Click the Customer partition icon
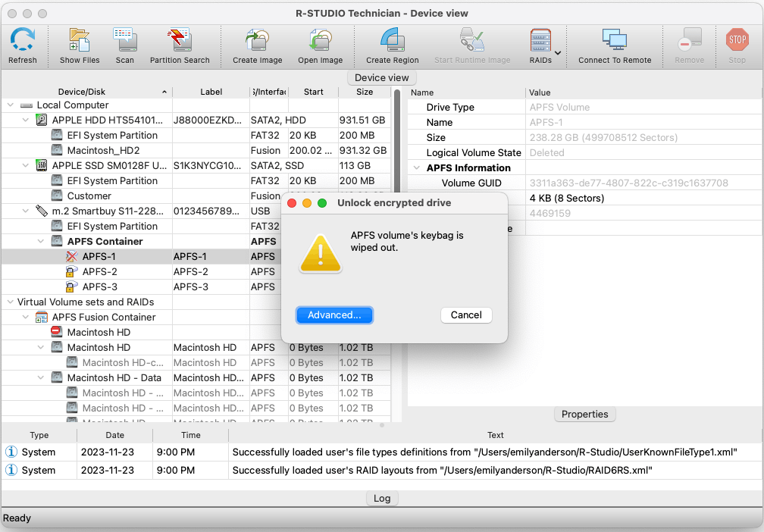 pos(57,196)
